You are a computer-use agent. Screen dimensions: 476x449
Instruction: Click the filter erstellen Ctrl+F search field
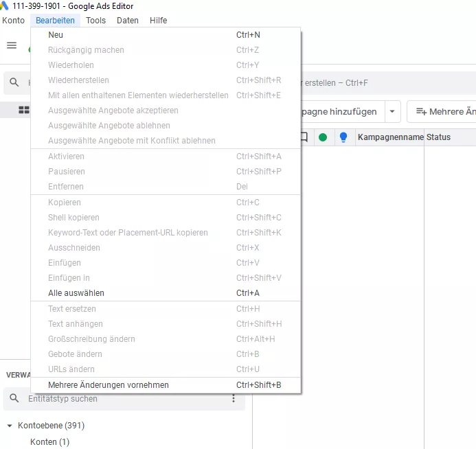click(389, 83)
